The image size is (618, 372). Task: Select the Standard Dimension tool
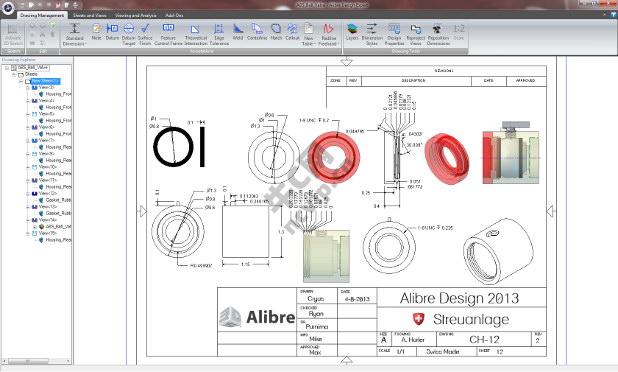click(74, 34)
